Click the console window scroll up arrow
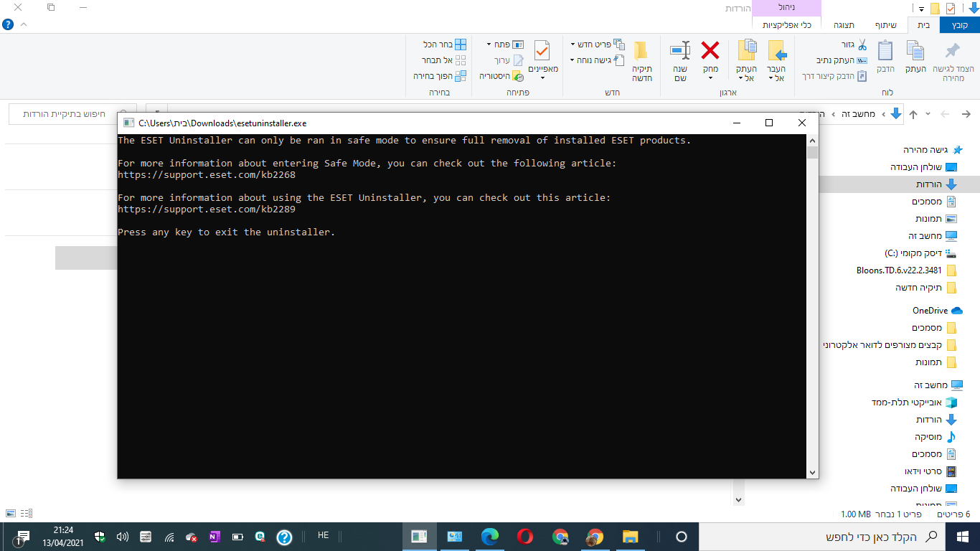The height and width of the screenshot is (551, 980). [x=812, y=141]
